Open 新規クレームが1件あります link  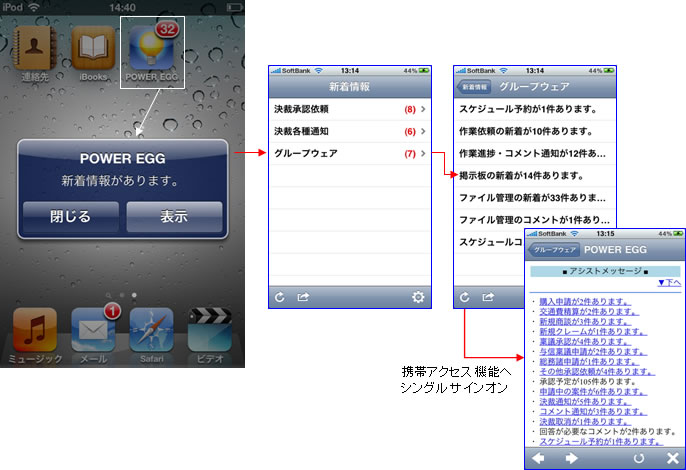(x=593, y=332)
